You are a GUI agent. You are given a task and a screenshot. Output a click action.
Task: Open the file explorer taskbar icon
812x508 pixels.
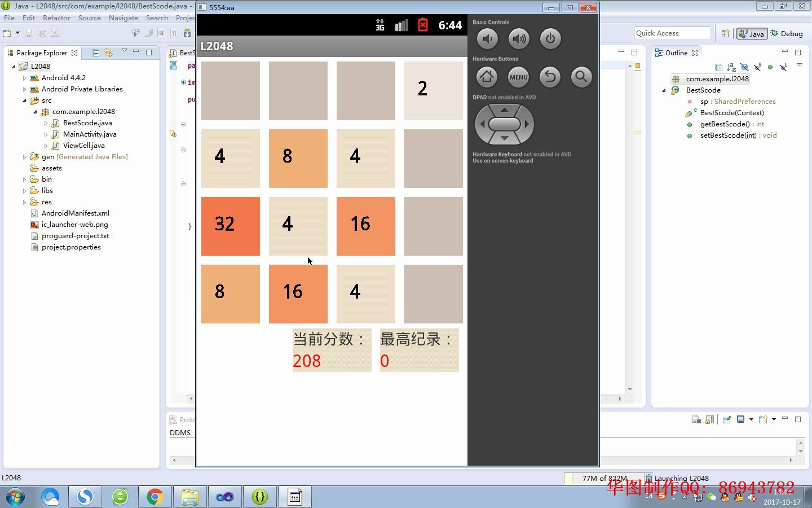pos(190,497)
